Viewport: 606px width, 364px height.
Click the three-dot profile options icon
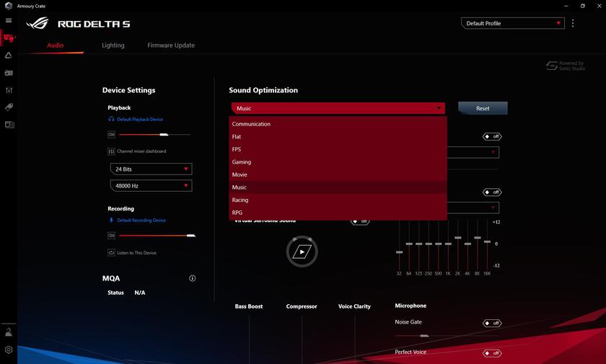(573, 23)
